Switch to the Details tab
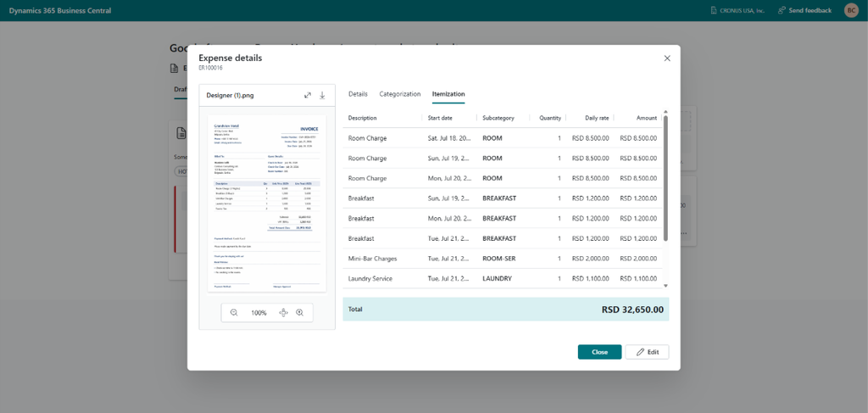This screenshot has width=868, height=413. pyautogui.click(x=358, y=94)
